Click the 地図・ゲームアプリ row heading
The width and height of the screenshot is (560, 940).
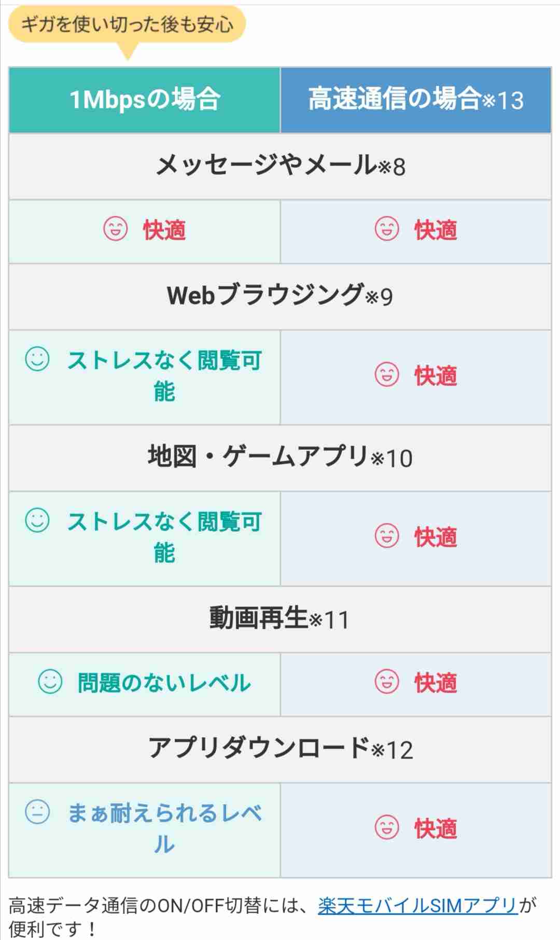[280, 458]
